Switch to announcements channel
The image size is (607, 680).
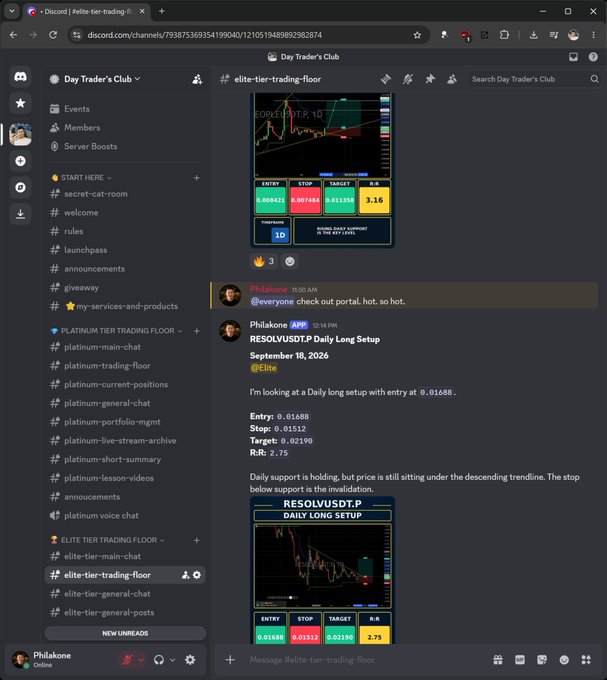coord(125,269)
